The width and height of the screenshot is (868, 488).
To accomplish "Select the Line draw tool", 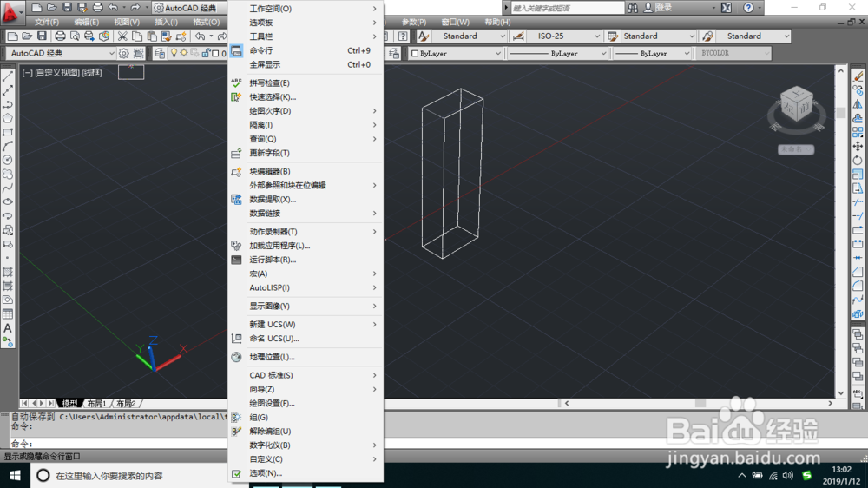I will click(x=8, y=76).
